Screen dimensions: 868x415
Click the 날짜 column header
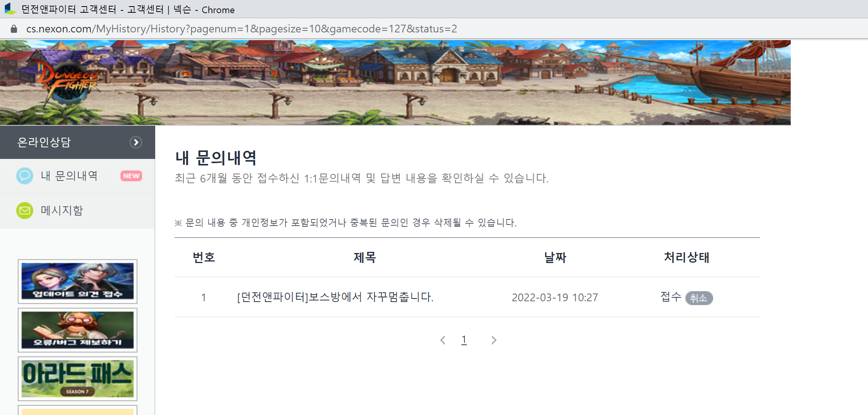[555, 257]
